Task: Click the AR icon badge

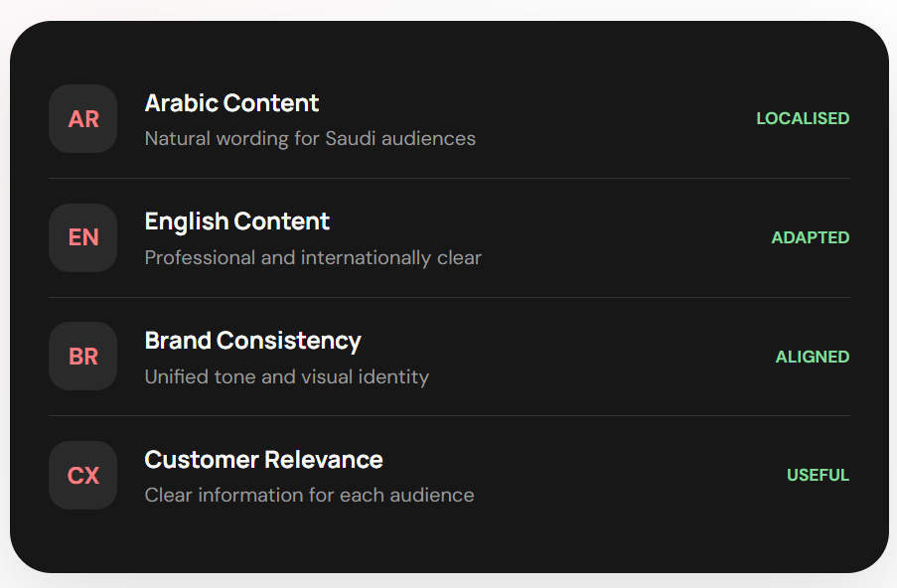Action: (83, 119)
